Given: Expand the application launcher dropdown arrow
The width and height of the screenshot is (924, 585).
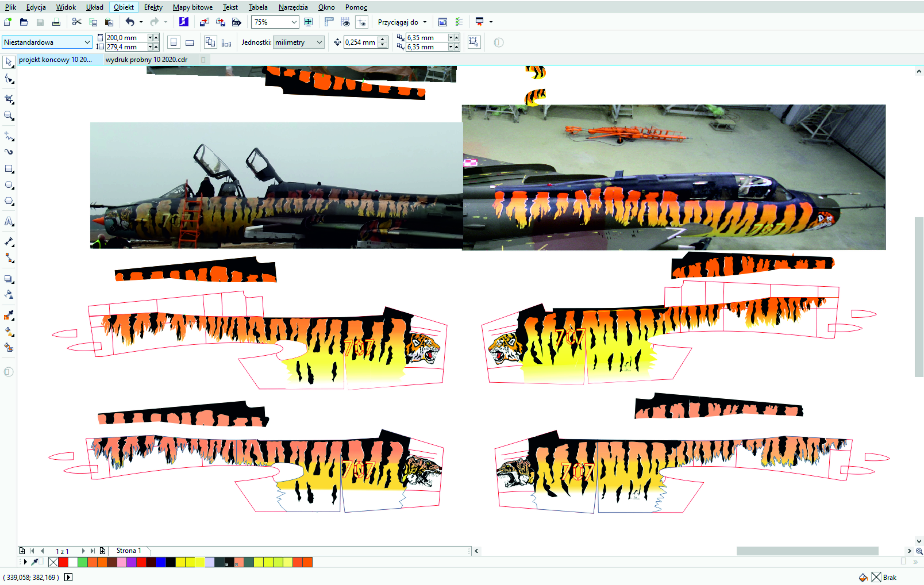Looking at the screenshot, I should 491,22.
